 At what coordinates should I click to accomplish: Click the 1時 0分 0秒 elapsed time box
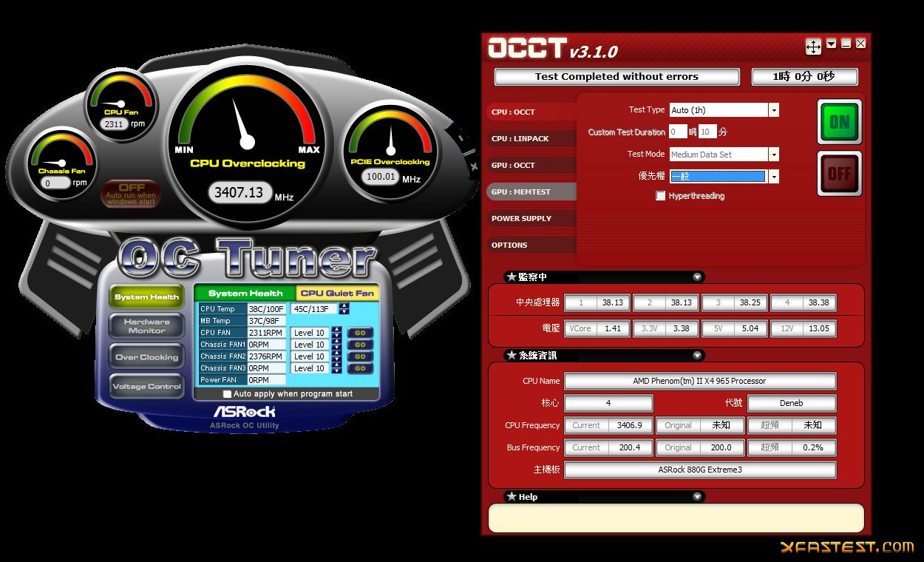804,77
